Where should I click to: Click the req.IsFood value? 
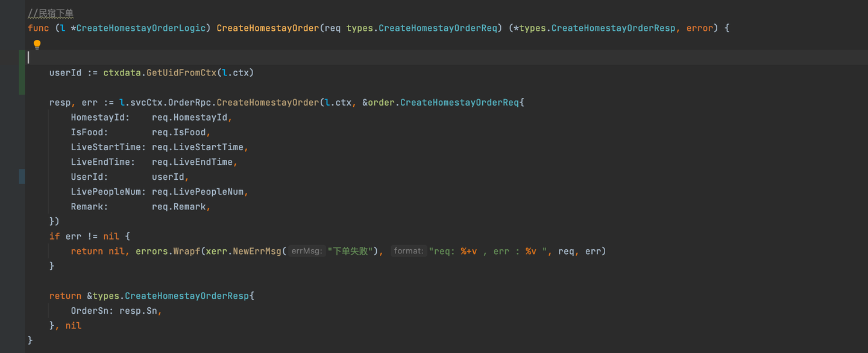point(179,132)
